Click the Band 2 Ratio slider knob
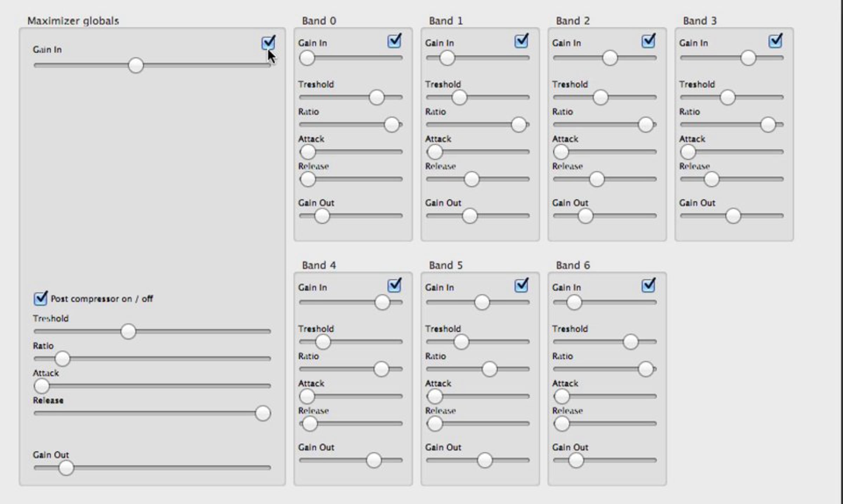This screenshot has width=843, height=504. 645,125
